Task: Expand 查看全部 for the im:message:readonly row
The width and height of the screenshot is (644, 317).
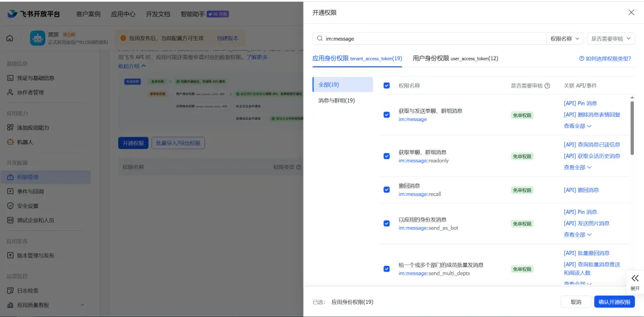Action: coord(577,167)
